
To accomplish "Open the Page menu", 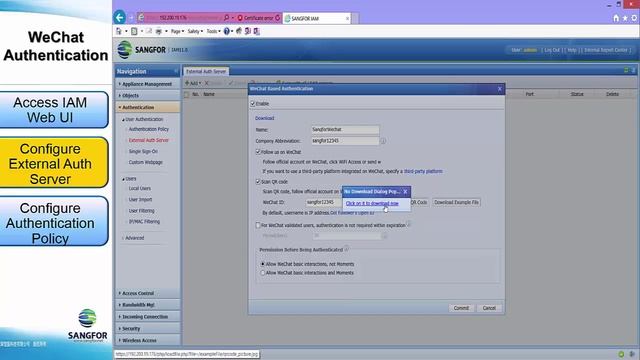I will (x=177, y=31).
